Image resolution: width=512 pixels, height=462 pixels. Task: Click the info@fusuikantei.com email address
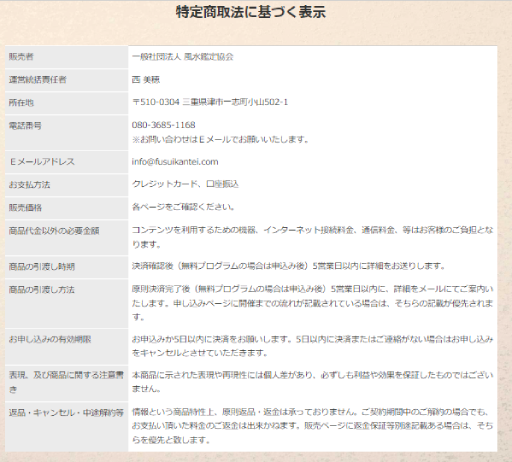coord(175,162)
